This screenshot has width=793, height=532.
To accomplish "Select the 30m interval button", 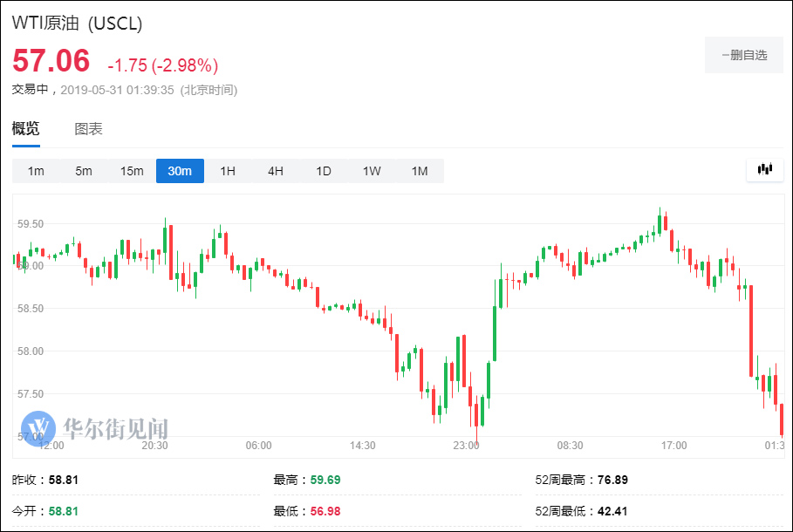I will point(180,171).
